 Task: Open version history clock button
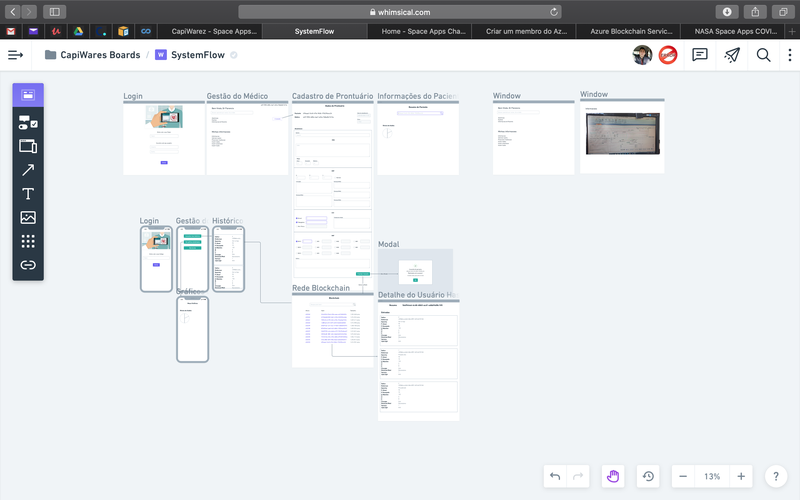click(648, 476)
